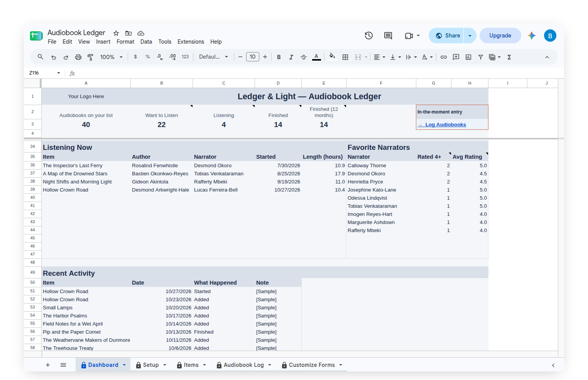Star the Audiobook Ledger document
This screenshot has height=380, width=588.
coord(116,33)
